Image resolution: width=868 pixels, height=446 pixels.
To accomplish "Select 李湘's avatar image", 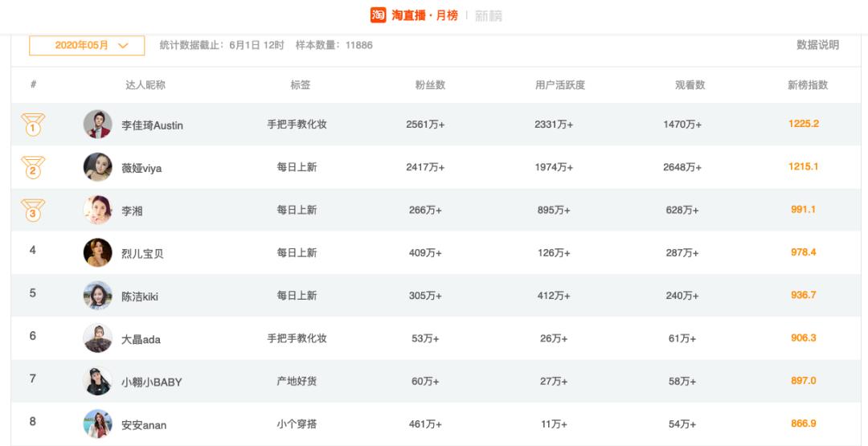I will [98, 210].
